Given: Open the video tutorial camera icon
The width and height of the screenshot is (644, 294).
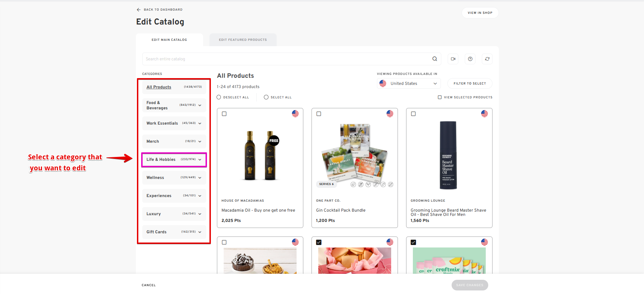Looking at the screenshot, I should point(453,59).
